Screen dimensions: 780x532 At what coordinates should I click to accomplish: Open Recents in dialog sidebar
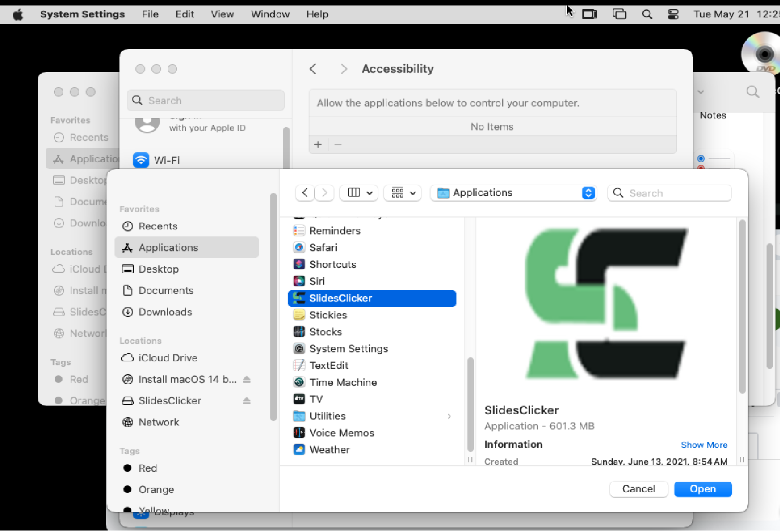[187, 226]
